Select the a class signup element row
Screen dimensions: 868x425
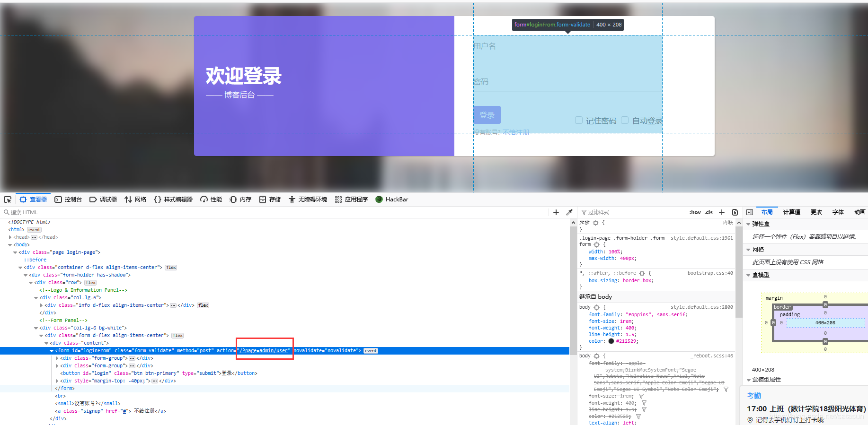(x=284, y=411)
